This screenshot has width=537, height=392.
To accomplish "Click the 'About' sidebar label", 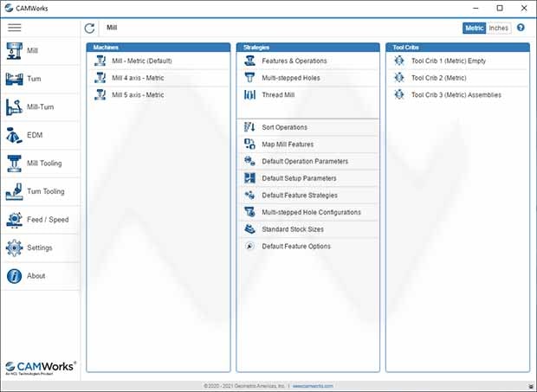I will click(x=36, y=276).
